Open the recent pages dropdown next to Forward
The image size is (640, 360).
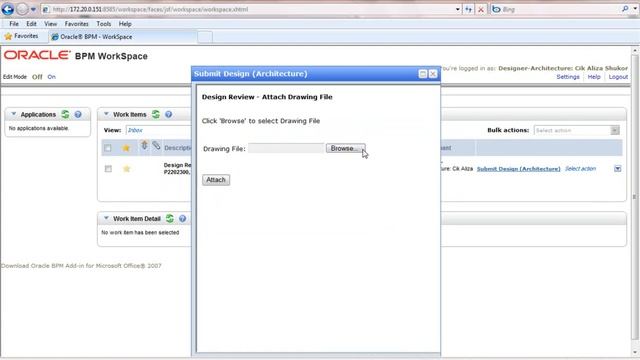tap(33, 9)
